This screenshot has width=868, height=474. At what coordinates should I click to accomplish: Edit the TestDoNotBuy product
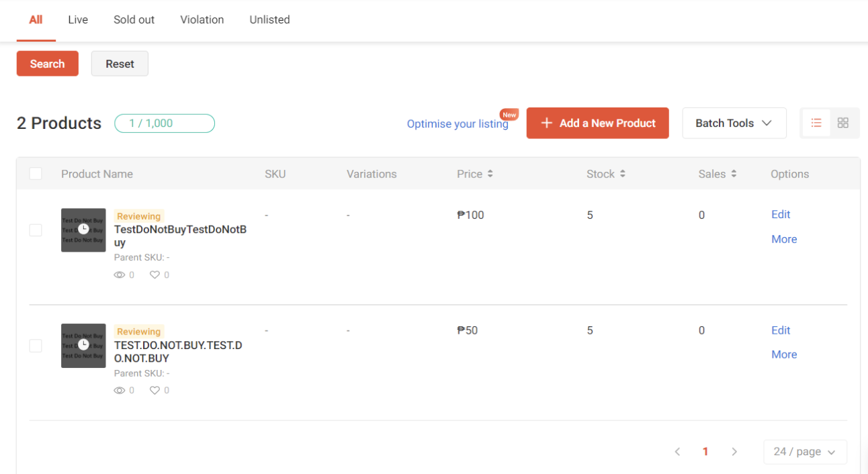780,214
